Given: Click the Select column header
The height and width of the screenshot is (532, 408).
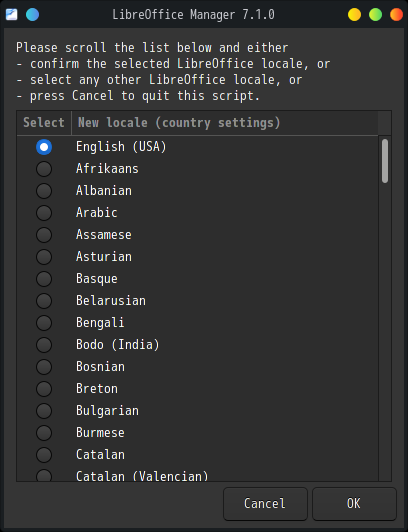Looking at the screenshot, I should 44,123.
